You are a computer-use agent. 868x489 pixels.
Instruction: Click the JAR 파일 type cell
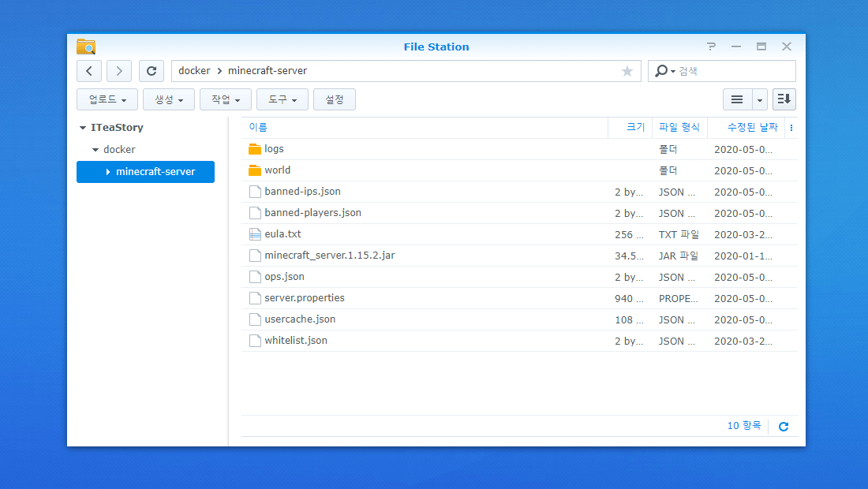(678, 256)
